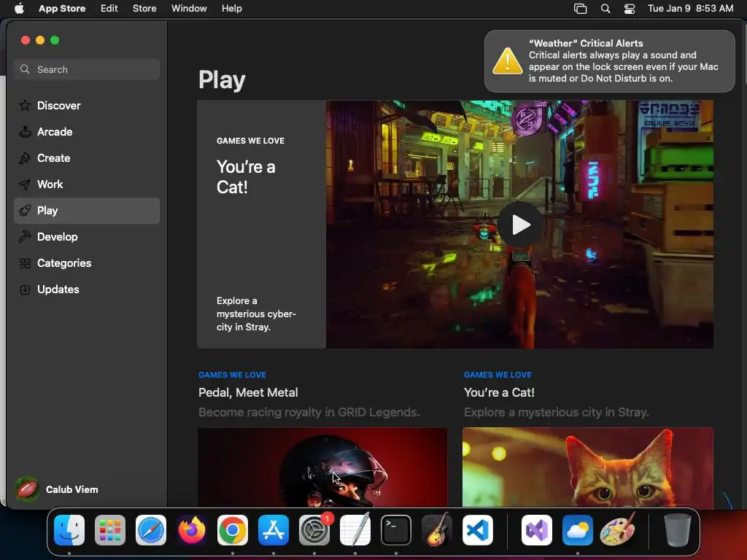Open the Apple menu

pyautogui.click(x=19, y=8)
